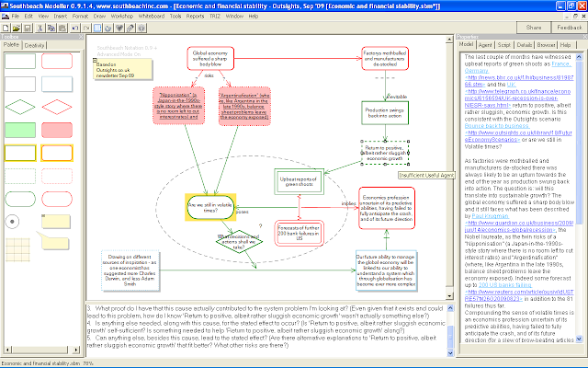Click the Redo arrow toolbar icon

click(x=85, y=29)
